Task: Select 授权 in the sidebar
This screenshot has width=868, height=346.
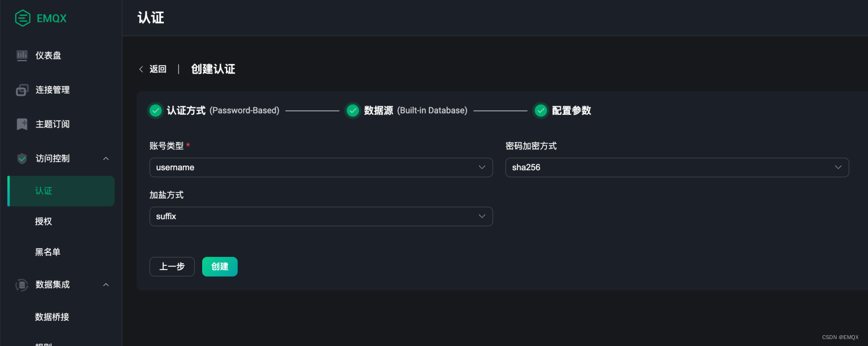Action: click(43, 222)
